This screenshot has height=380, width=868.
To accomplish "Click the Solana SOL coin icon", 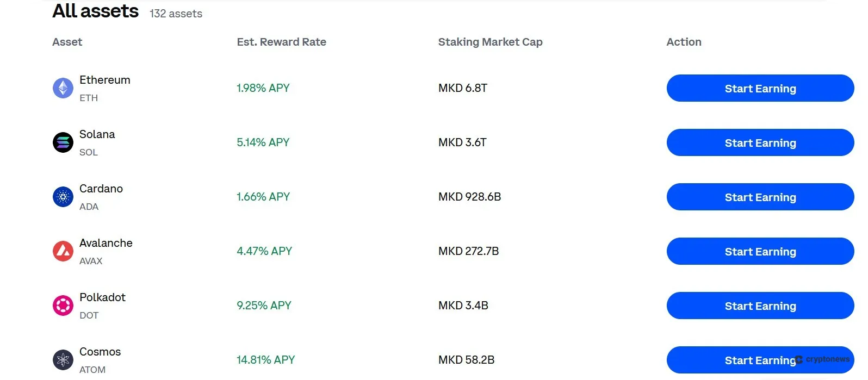I will [63, 142].
